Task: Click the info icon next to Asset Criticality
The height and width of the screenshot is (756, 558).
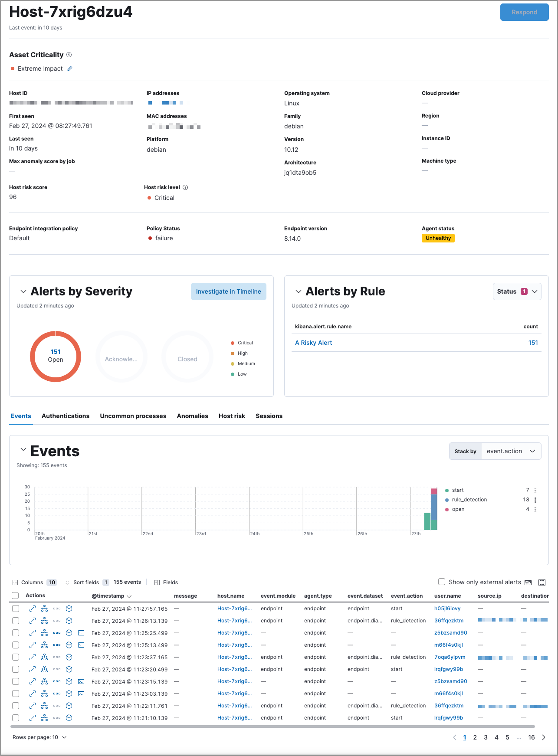Action: pyautogui.click(x=69, y=55)
